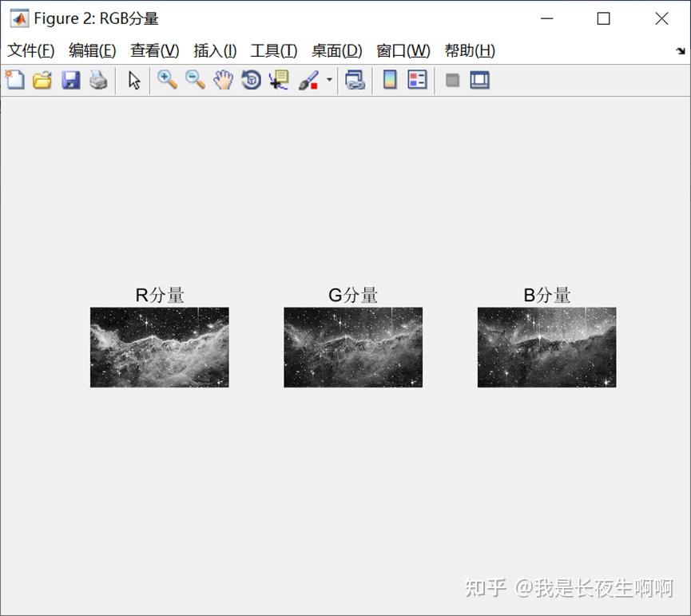This screenshot has width=691, height=616.
Task: Insert a colorbar
Action: 389,80
